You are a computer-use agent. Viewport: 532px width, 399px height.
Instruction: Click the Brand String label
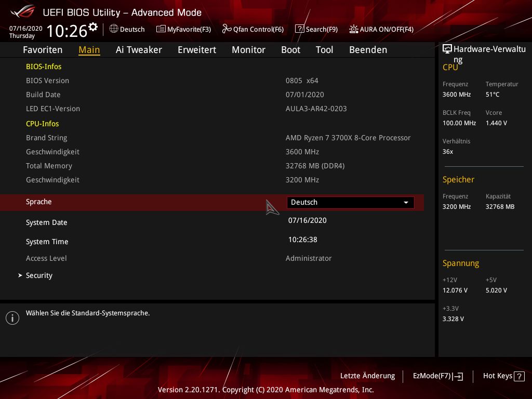(x=46, y=137)
